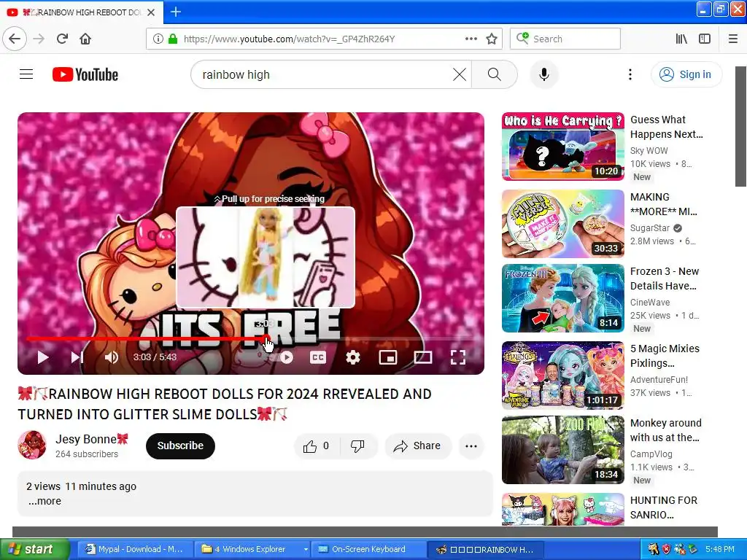Click the YouTube search magnifier button
The width and height of the screenshot is (747, 560).
coord(495,74)
